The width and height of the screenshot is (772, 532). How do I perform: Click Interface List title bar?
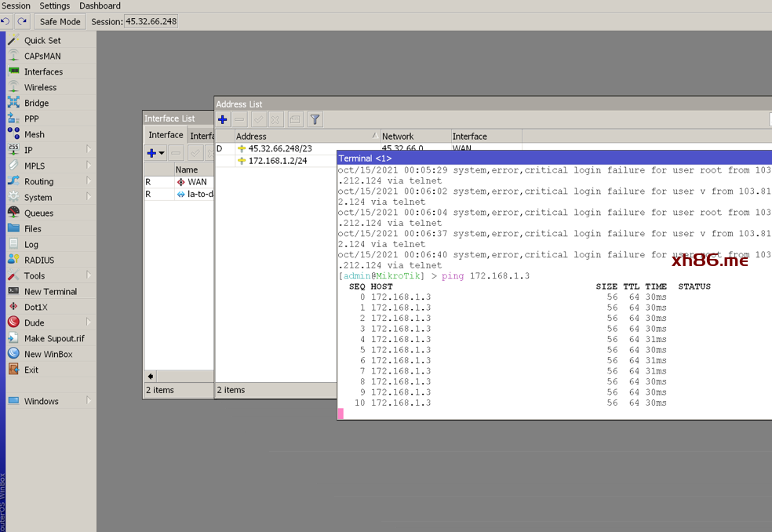tap(179, 118)
